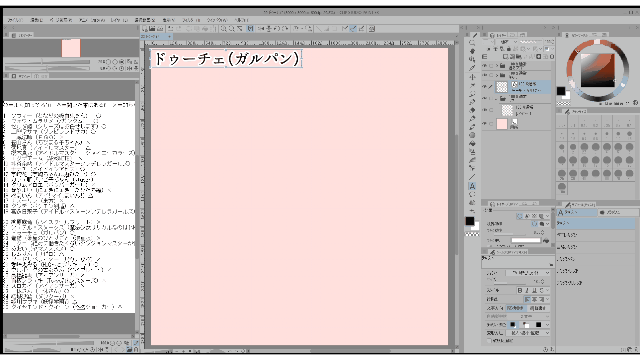
Task: Select the highlighted text sub tool entry
Action: [x=596, y=223]
